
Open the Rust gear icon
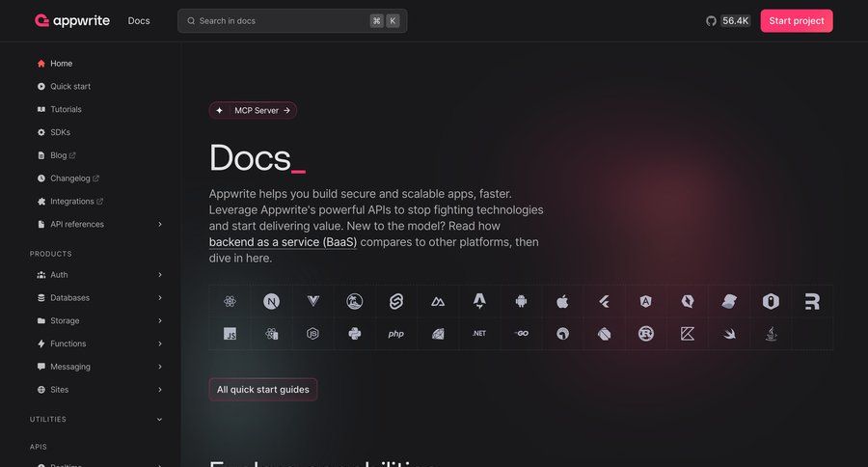pyautogui.click(x=645, y=334)
